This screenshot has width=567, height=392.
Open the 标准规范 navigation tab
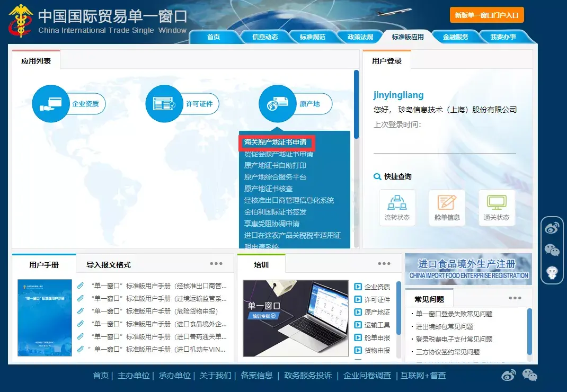313,37
